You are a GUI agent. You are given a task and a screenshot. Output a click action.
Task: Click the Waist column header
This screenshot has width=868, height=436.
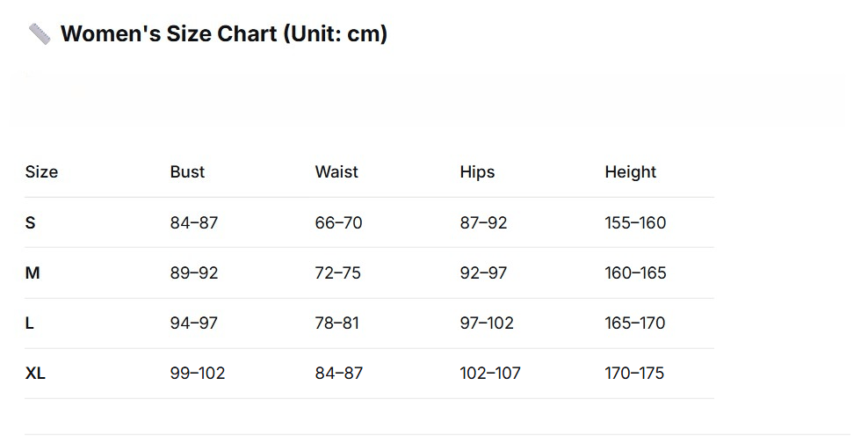(x=336, y=172)
